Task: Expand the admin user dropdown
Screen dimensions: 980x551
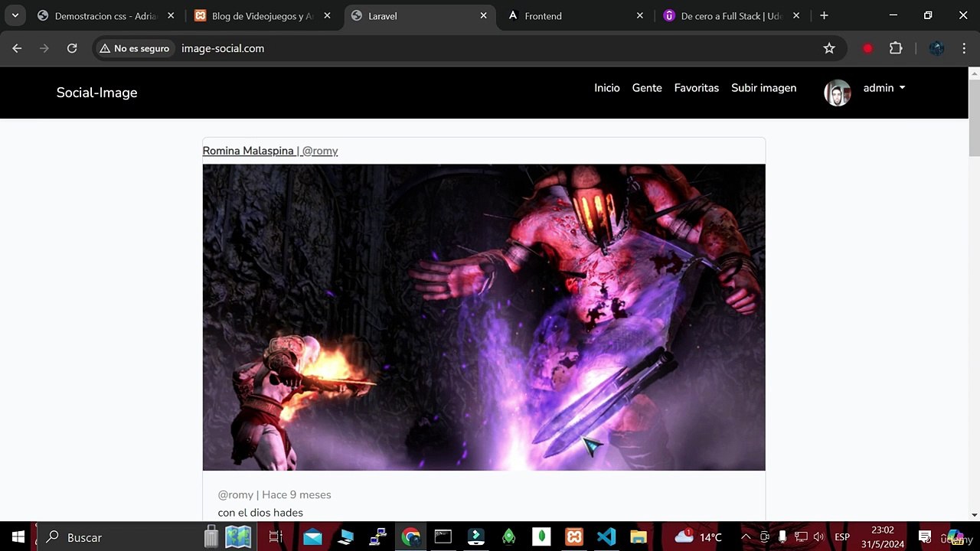Action: click(x=884, y=88)
